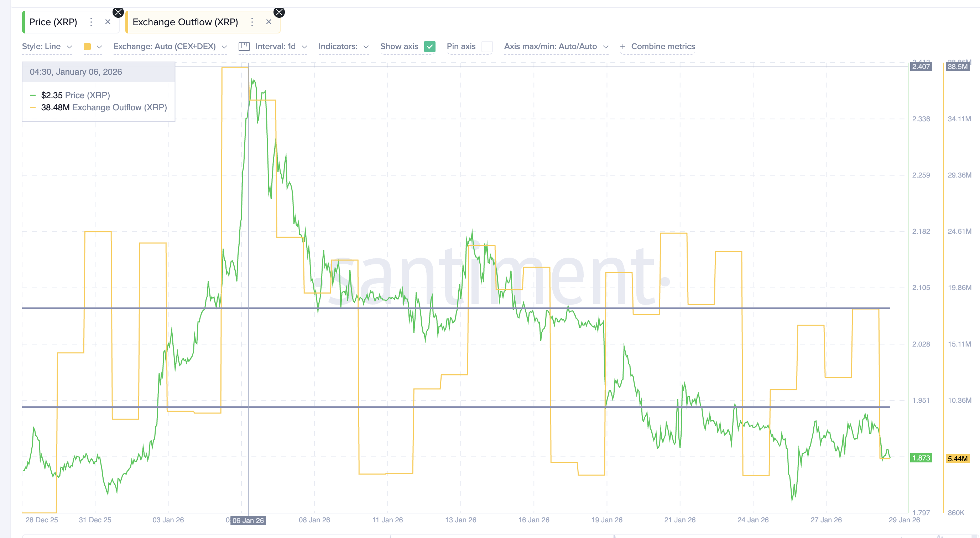980x538 pixels.
Task: Click the plus icon before Combine metrics
Action: (622, 46)
